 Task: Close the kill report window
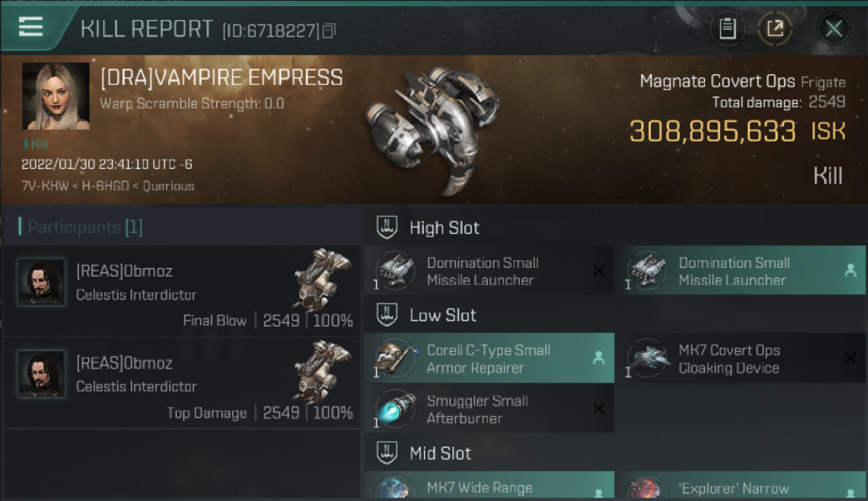(833, 29)
